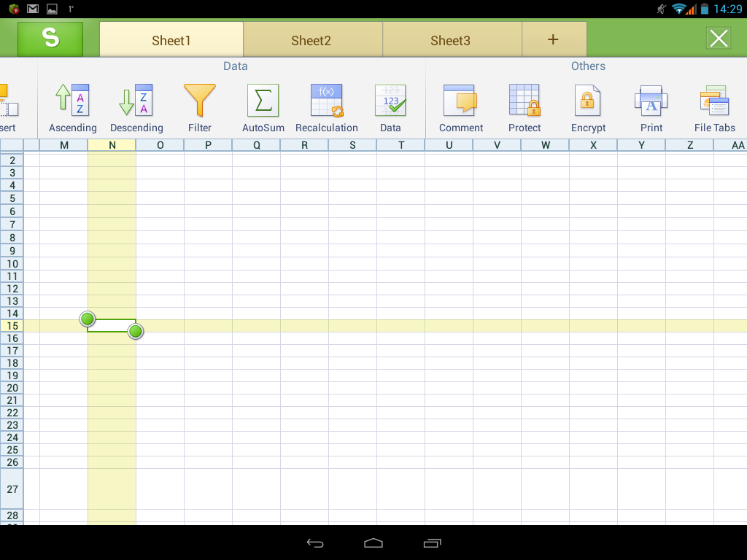The height and width of the screenshot is (560, 747).
Task: Tap the Android home button
Action: [x=373, y=542]
